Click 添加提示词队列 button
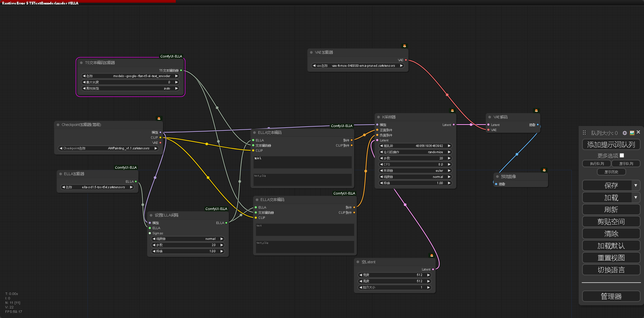 [611, 145]
